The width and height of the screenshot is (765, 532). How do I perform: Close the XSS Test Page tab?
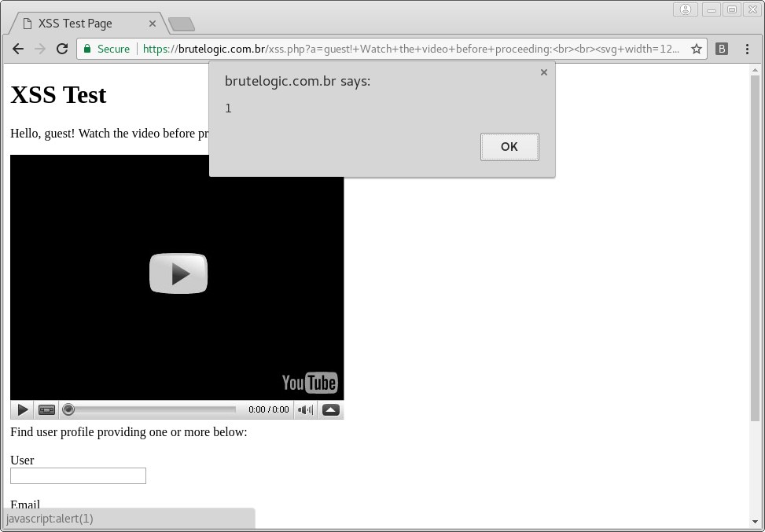[x=153, y=24]
